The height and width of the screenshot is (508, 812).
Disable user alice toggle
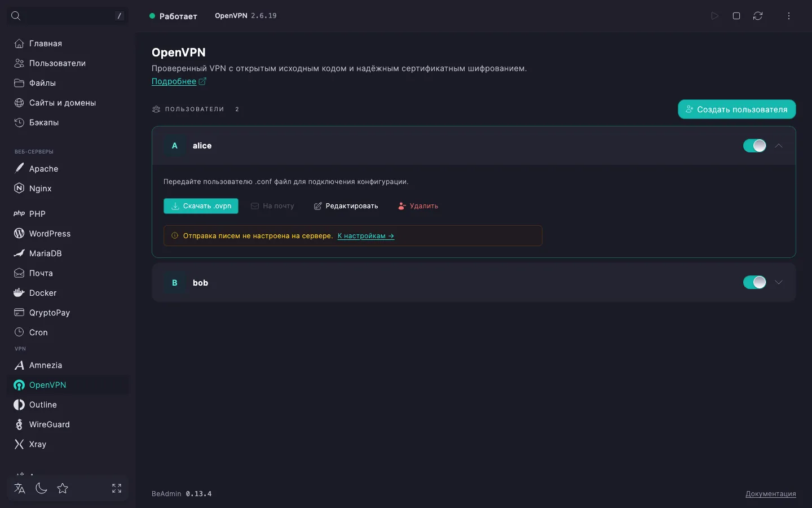(754, 146)
